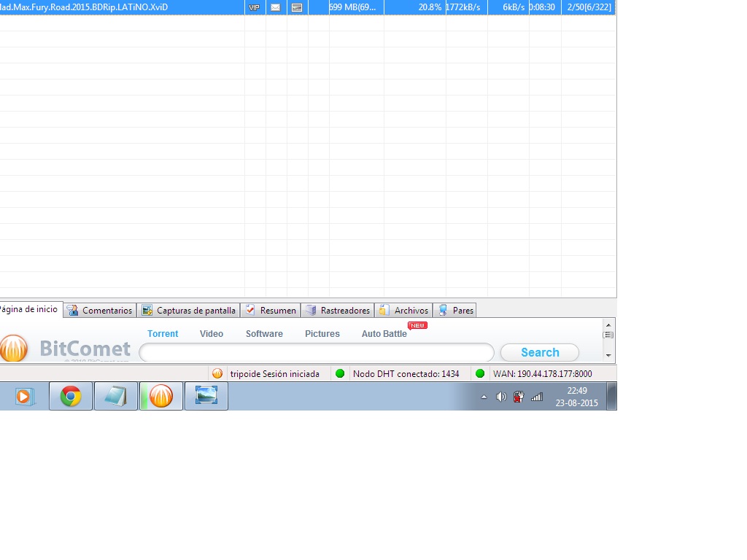Click the BitComet brand text

click(x=85, y=349)
